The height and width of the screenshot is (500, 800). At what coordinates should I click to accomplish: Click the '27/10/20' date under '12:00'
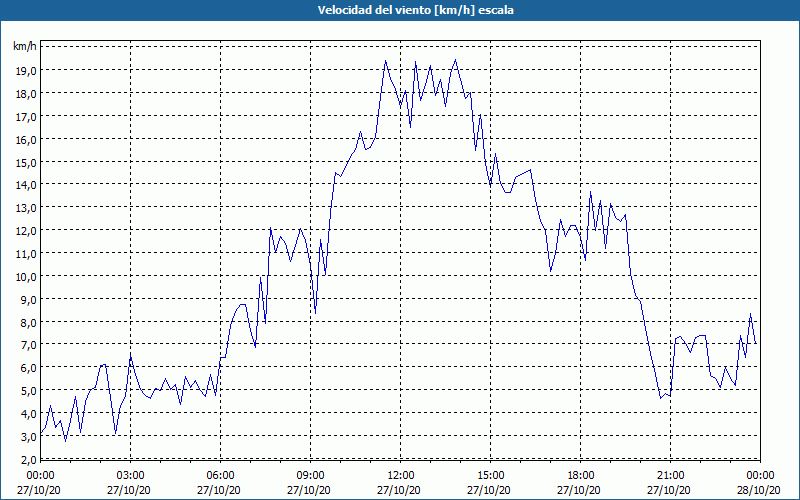coord(398,490)
